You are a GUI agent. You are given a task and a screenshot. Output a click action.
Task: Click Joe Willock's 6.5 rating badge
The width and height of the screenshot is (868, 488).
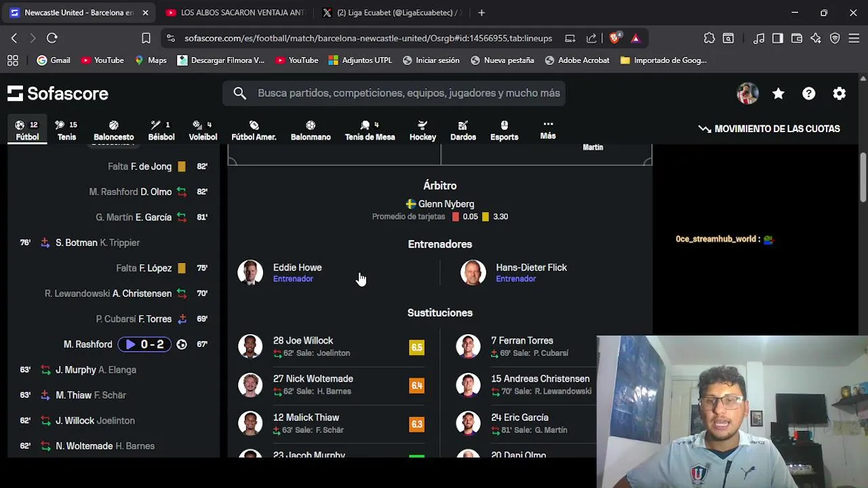416,348
